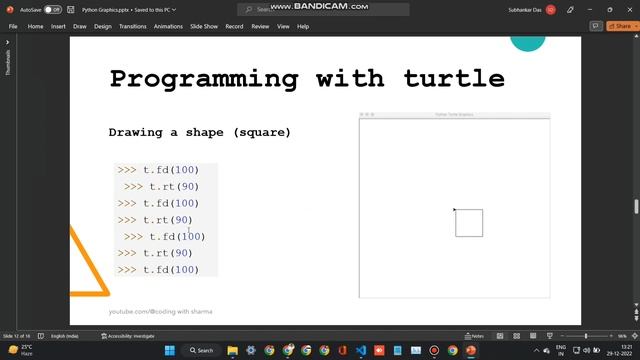Open the Office app icon on taskbar
Screen dimensions: 640x360
(x=342, y=350)
